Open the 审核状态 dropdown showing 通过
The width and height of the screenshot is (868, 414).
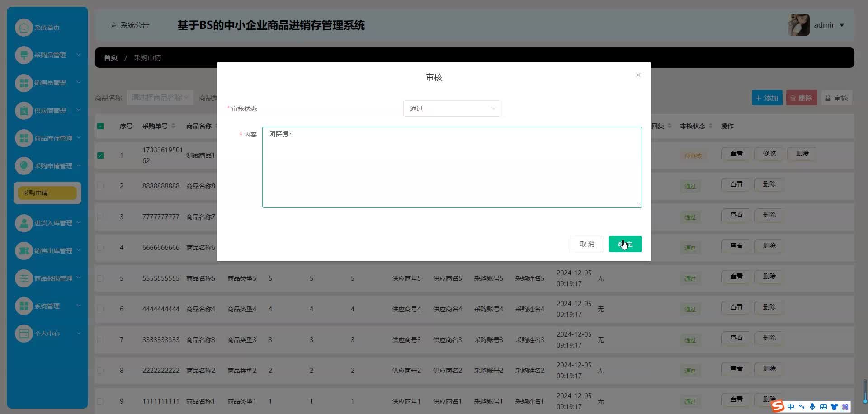tap(452, 108)
